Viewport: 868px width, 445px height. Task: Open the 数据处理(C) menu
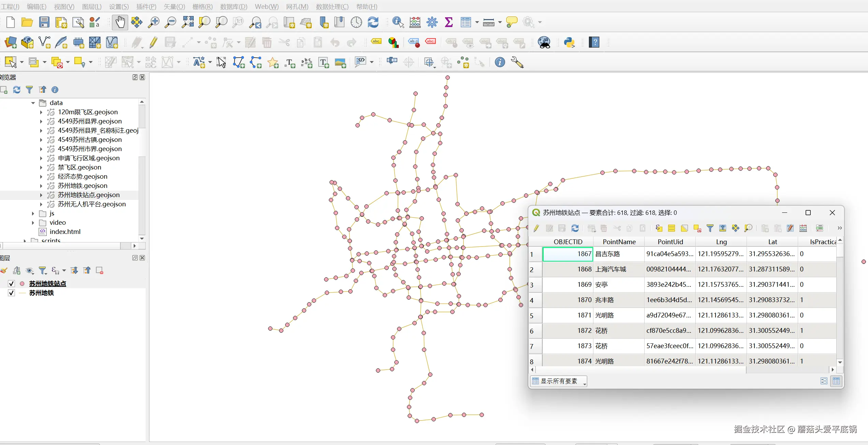click(x=332, y=6)
